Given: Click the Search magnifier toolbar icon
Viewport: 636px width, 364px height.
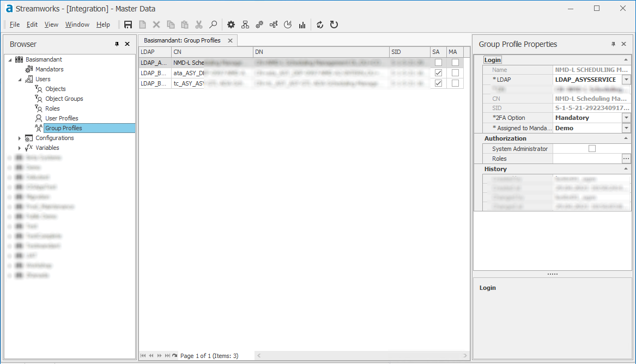Looking at the screenshot, I should pos(213,25).
